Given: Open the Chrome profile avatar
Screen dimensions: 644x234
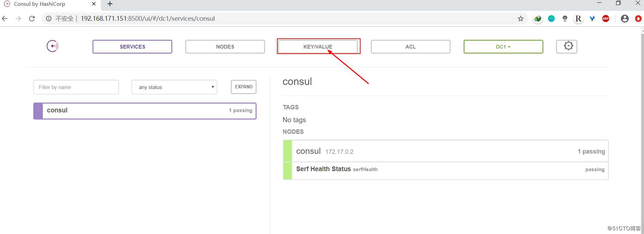Looking at the screenshot, I should 625,19.
